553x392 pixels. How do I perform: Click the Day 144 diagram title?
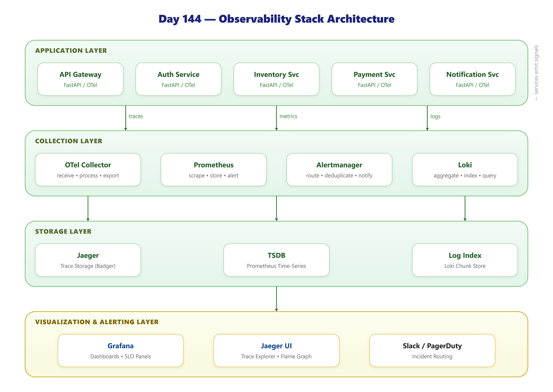click(x=276, y=19)
